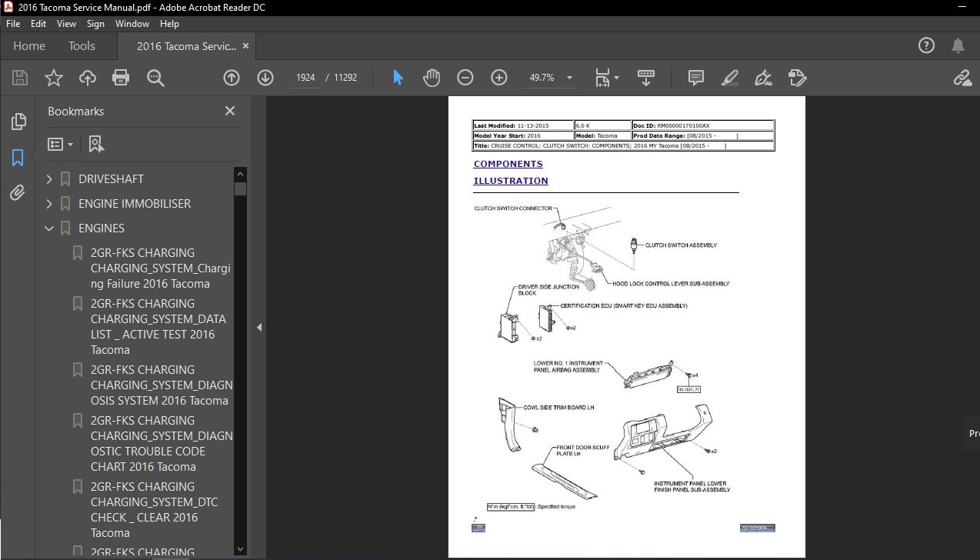Collapse the left navigation pane arrow
Viewport: 980px width, 560px height.
[259, 327]
